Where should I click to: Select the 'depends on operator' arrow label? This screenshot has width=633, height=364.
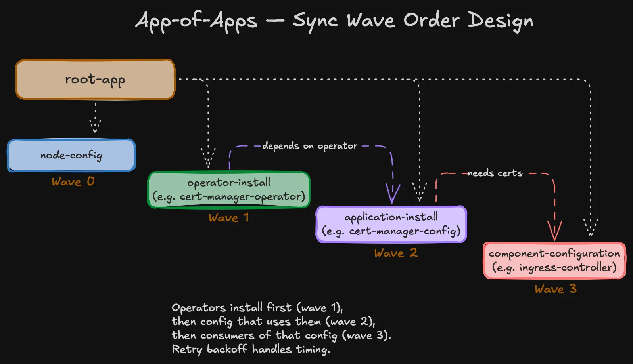310,146
